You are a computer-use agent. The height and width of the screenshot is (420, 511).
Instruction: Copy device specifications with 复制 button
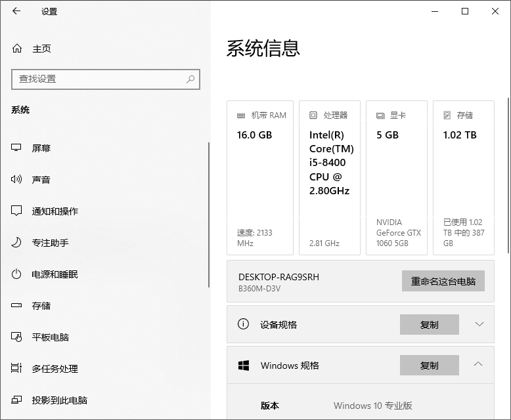(x=429, y=324)
